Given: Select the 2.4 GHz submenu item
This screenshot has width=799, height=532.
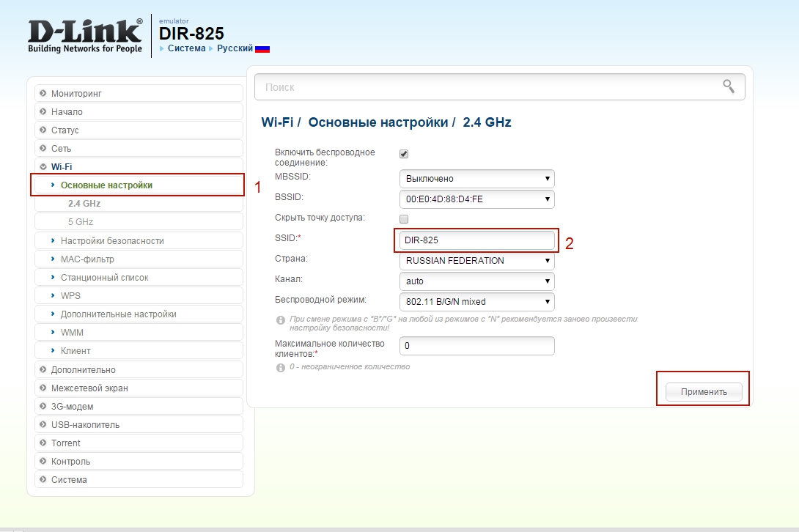Looking at the screenshot, I should click(x=139, y=203).
